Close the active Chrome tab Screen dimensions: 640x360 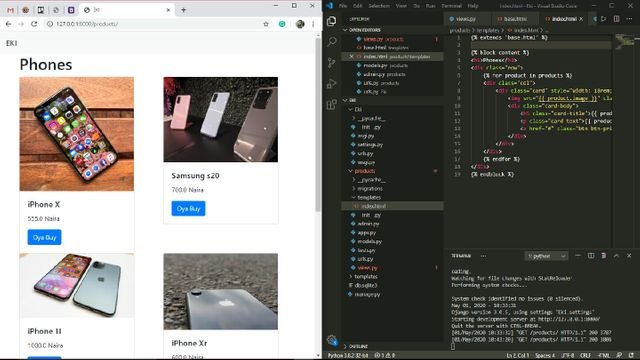(x=168, y=10)
